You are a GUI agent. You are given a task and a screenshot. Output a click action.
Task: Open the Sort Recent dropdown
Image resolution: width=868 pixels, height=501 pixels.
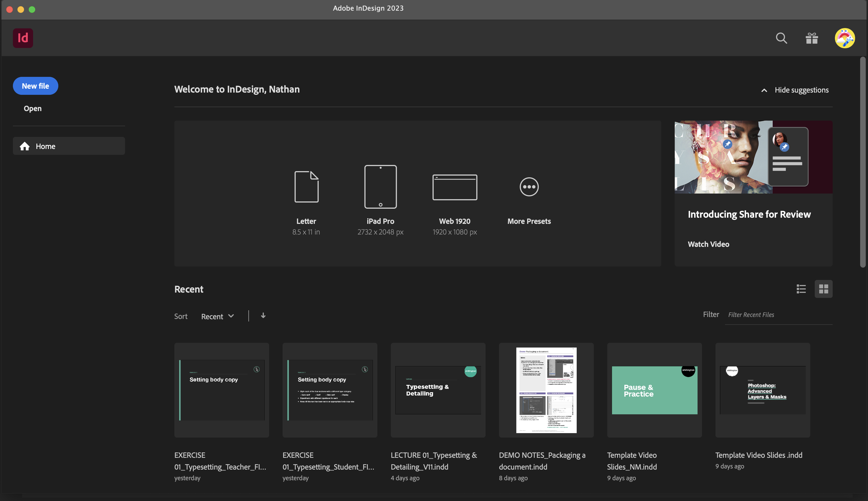coord(217,316)
